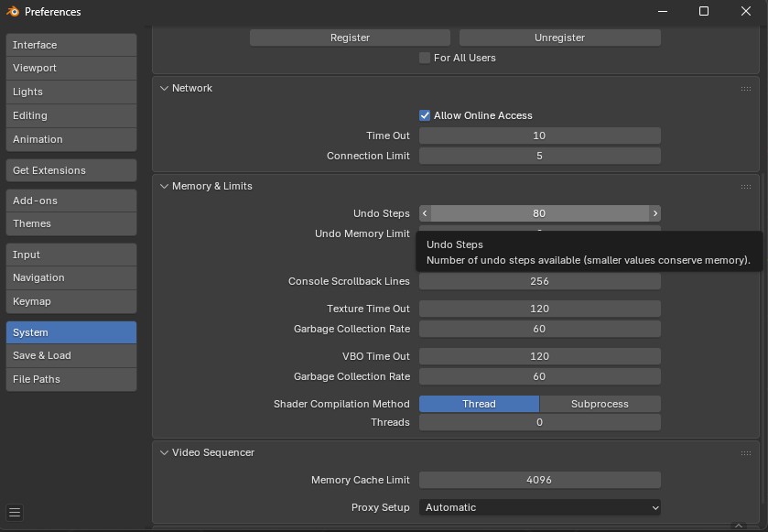Click the Blender logo in title bar
Viewport: 768px width, 532px height.
pos(13,12)
